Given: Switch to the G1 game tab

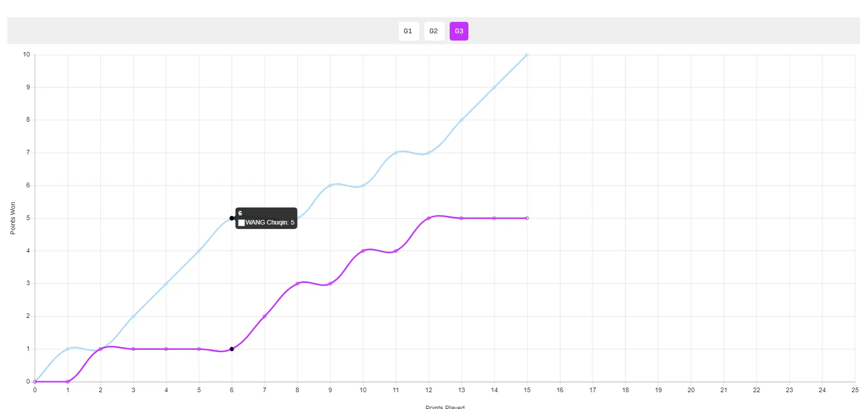Looking at the screenshot, I should pos(408,31).
